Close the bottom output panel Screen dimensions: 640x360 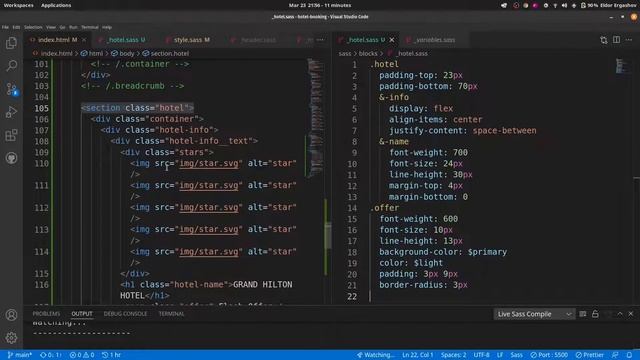pos(631,314)
